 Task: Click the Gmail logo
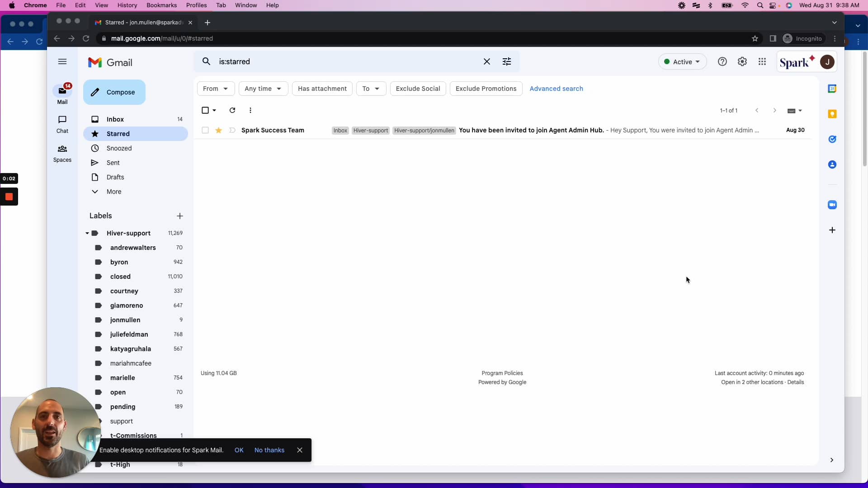click(110, 62)
